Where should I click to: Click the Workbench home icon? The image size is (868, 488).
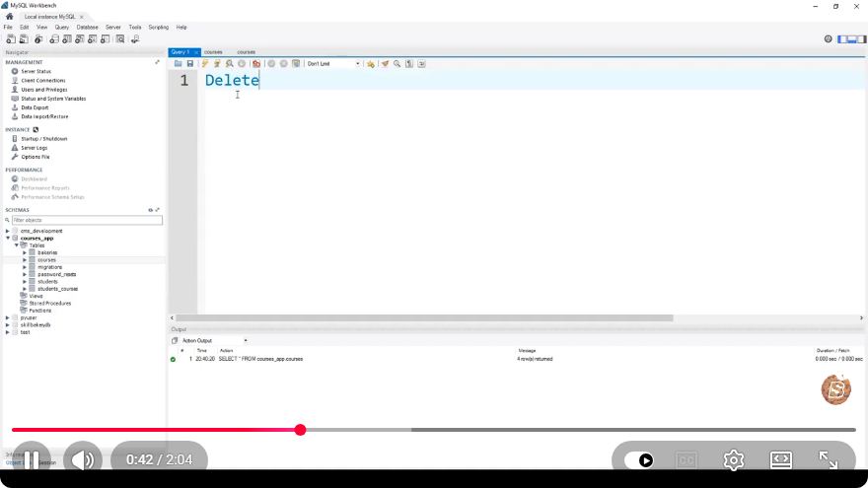coord(10,17)
